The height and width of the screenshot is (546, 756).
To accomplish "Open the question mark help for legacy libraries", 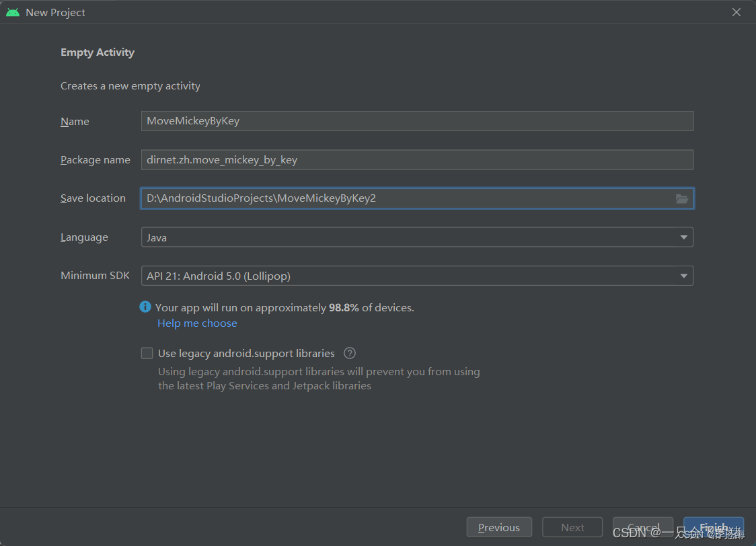I will point(350,353).
